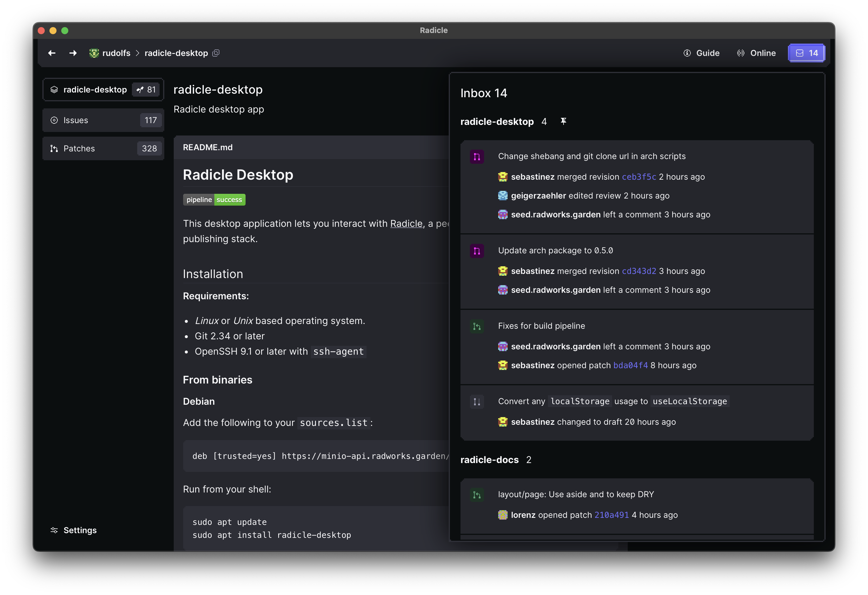Open the radicle-docs inbox group heading
868x595 pixels.
[x=489, y=460]
